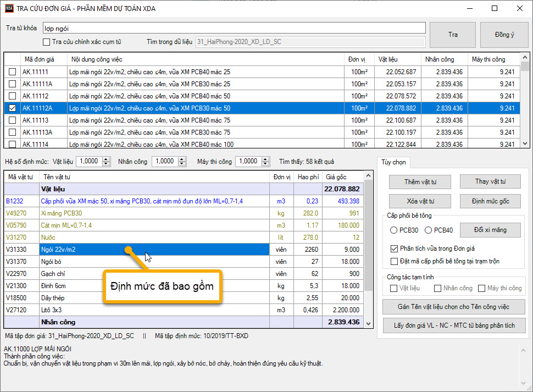Click the Đồng ý button
This screenshot has height=392, width=533.
[504, 35]
